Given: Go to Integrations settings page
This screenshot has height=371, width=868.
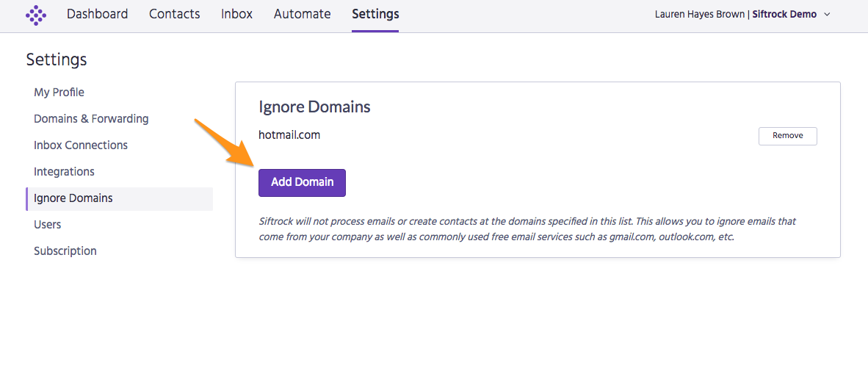Looking at the screenshot, I should point(64,172).
